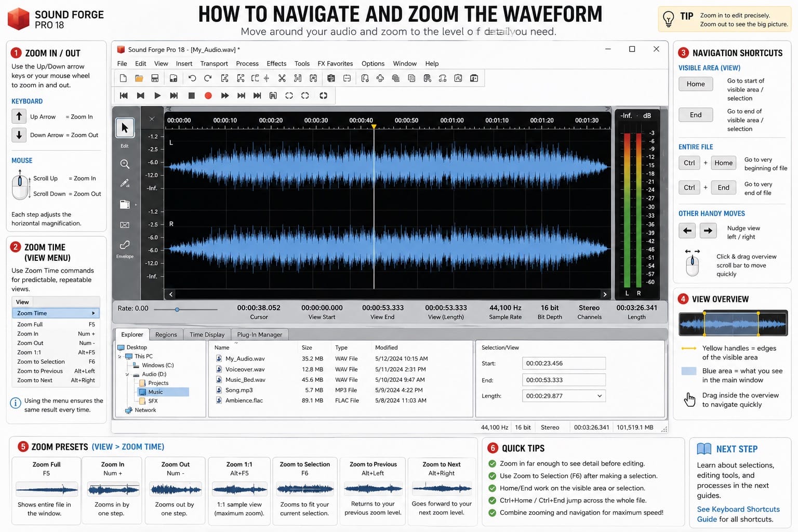Collapse the Audio (D:) tree node

click(127, 374)
